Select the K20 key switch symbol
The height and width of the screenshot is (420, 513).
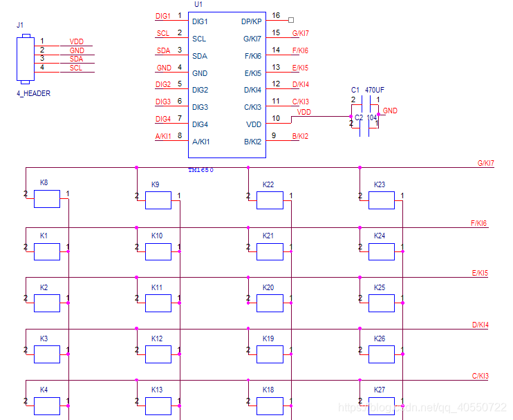[270, 303]
